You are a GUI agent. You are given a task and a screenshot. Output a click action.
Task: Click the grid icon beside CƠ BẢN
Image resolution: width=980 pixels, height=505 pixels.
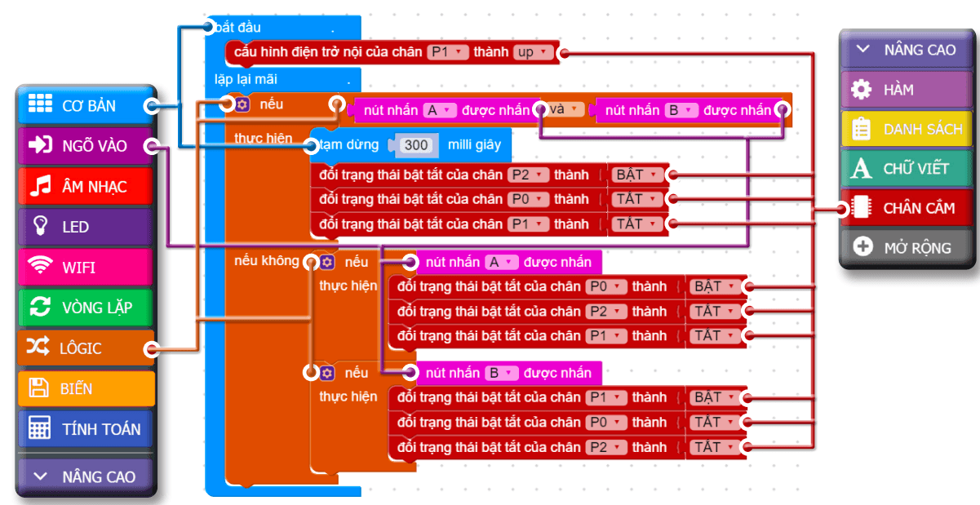point(40,104)
